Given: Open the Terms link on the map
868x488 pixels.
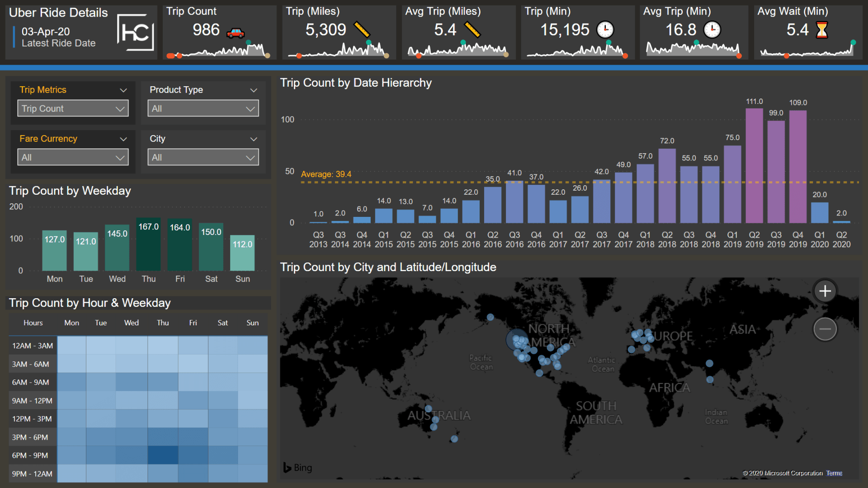Looking at the screenshot, I should [834, 473].
